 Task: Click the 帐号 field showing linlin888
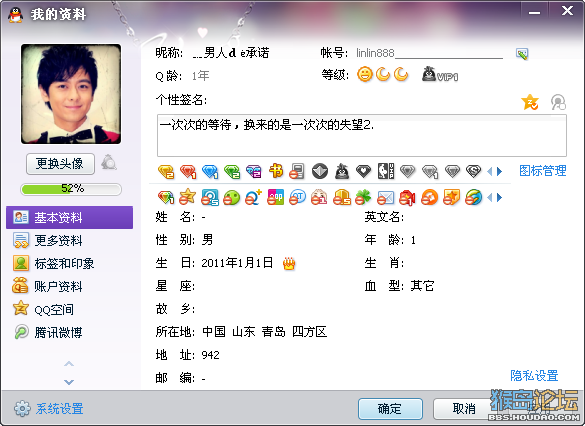pos(429,53)
